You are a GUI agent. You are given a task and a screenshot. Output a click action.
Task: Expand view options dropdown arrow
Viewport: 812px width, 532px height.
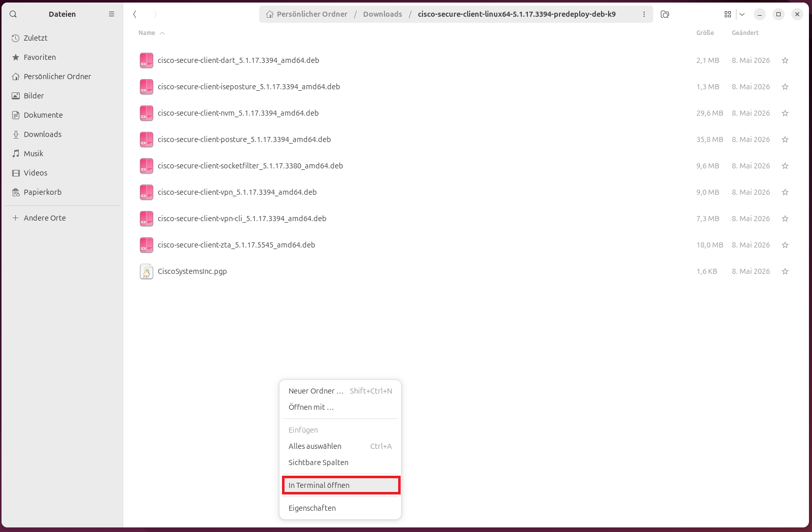pos(742,14)
